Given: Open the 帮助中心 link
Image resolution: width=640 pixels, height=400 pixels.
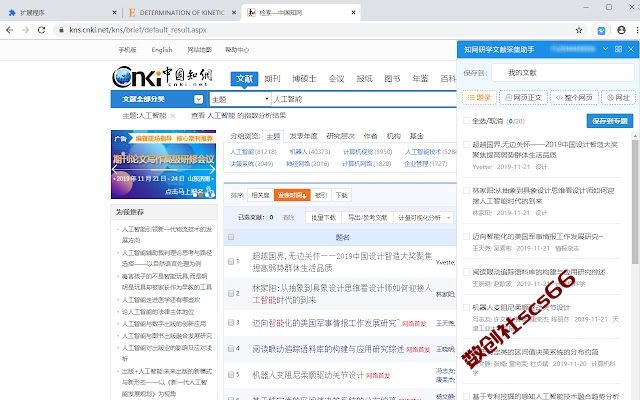Looking at the screenshot, I should click(x=237, y=50).
